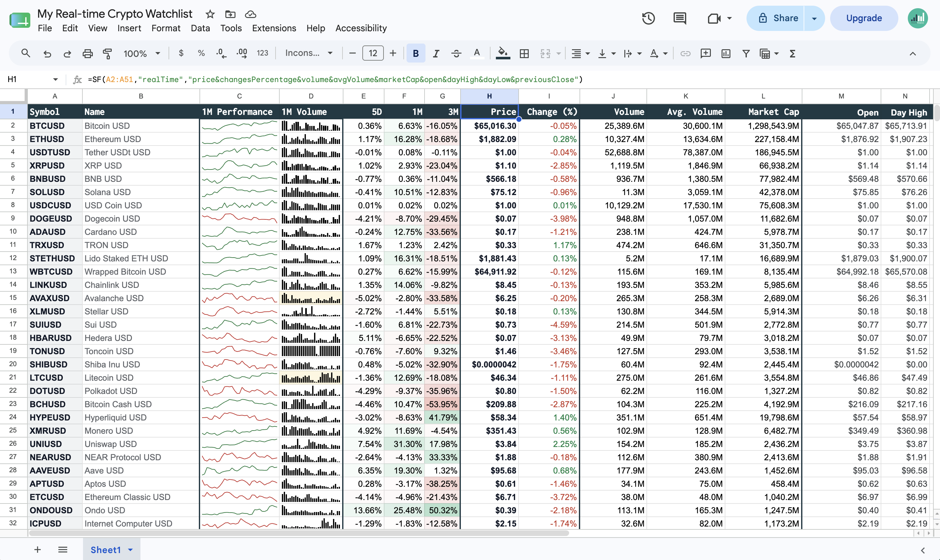
Task: Open Share options dropdown arrow
Action: pos(814,18)
